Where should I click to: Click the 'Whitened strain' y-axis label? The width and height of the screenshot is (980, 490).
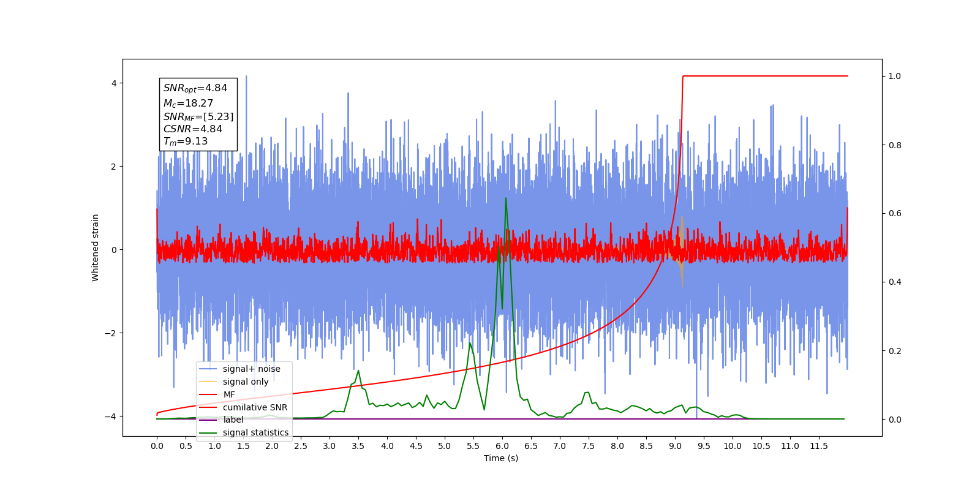click(x=96, y=247)
